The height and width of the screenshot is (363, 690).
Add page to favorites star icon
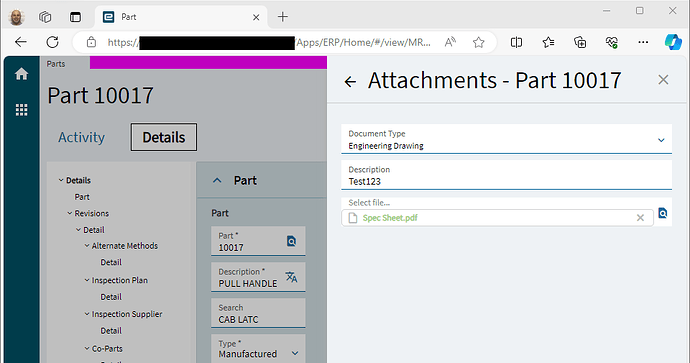478,42
